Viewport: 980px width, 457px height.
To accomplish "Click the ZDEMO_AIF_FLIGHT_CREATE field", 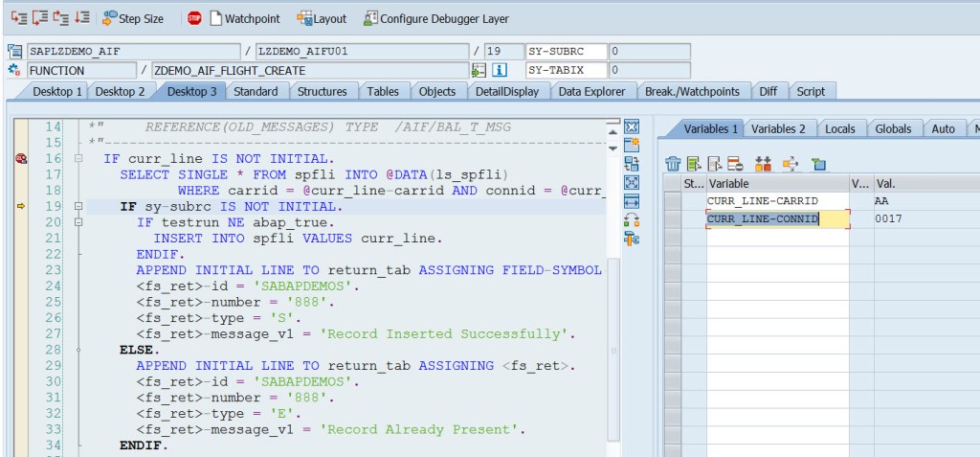I will pyautogui.click(x=310, y=70).
